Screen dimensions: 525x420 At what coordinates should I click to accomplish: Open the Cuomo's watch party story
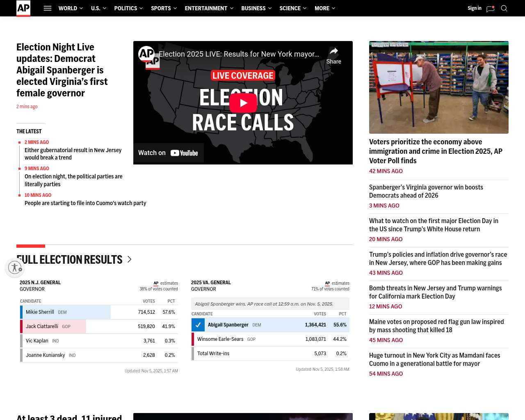click(x=85, y=203)
